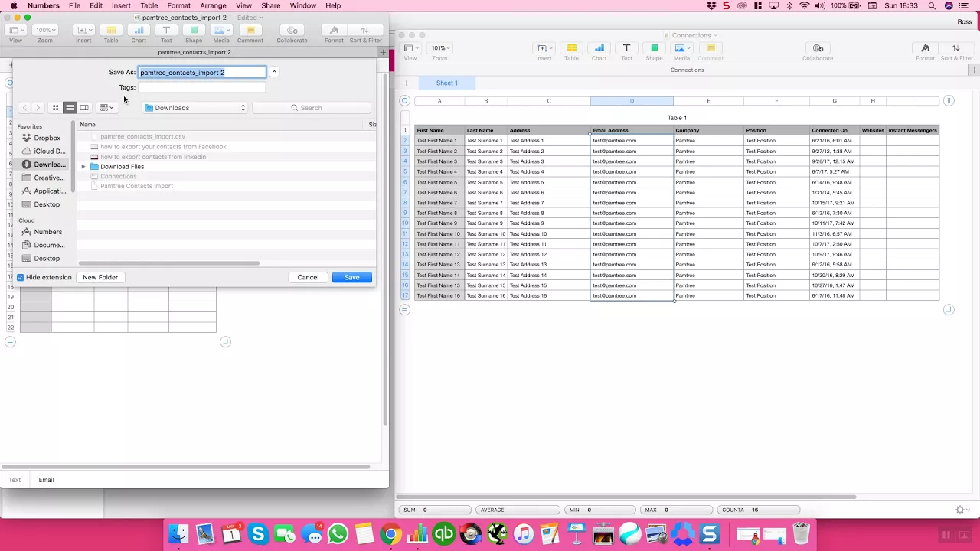980x551 pixels.
Task: Open item arrangement dropdown in save dialog
Action: pos(106,108)
